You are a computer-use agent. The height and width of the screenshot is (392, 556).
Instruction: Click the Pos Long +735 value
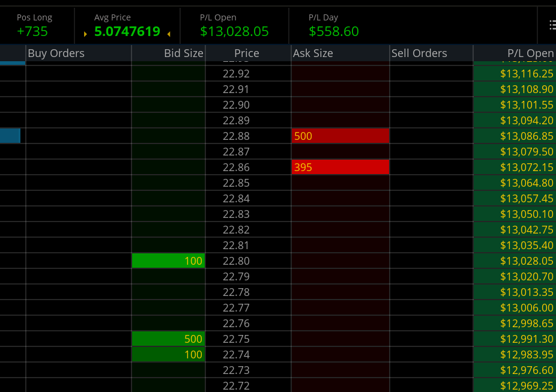click(32, 32)
